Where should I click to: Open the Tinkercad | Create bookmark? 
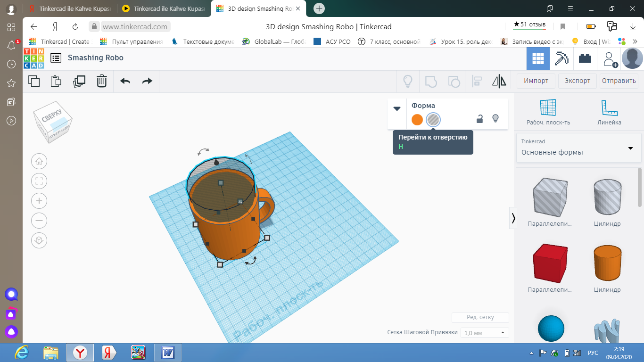point(59,41)
